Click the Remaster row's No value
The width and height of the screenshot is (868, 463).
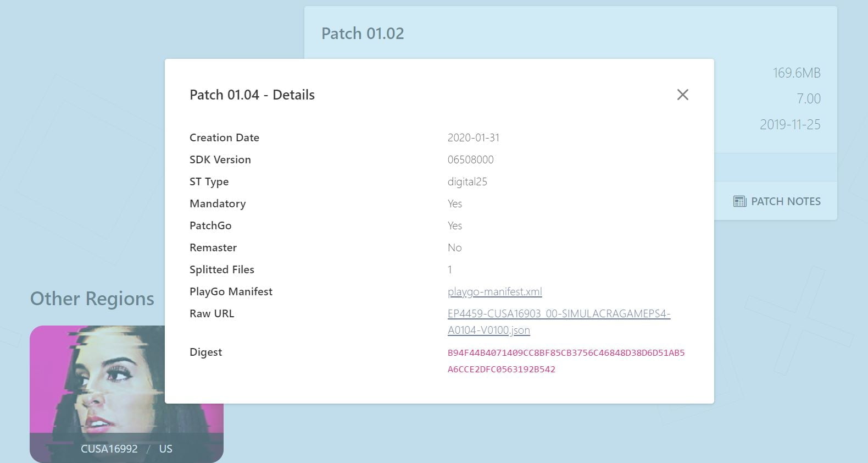point(454,247)
